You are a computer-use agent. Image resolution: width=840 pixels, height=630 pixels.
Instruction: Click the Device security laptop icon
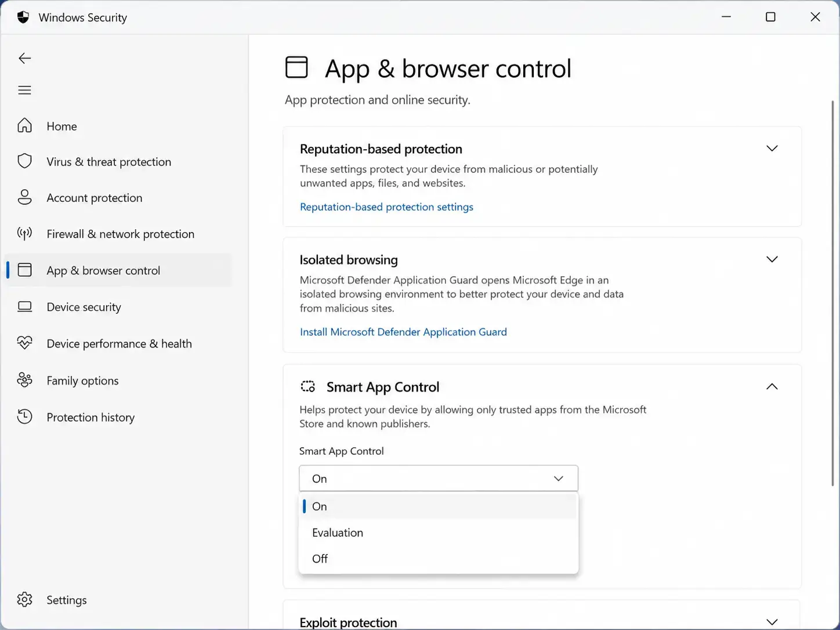point(24,306)
